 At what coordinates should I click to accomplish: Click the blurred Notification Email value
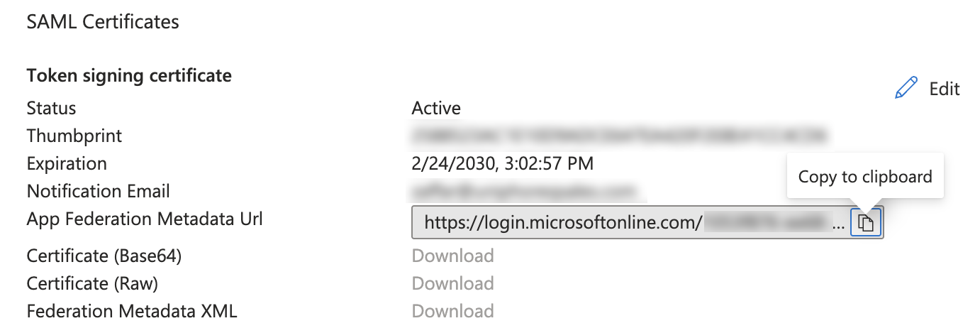pyautogui.click(x=525, y=192)
